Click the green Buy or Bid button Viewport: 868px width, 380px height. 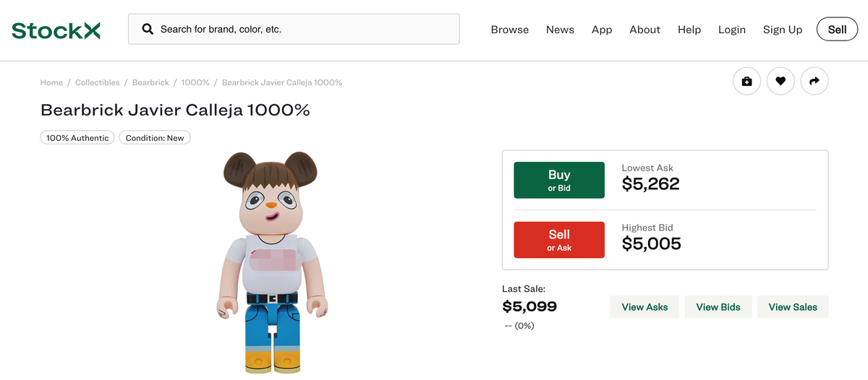[559, 180]
